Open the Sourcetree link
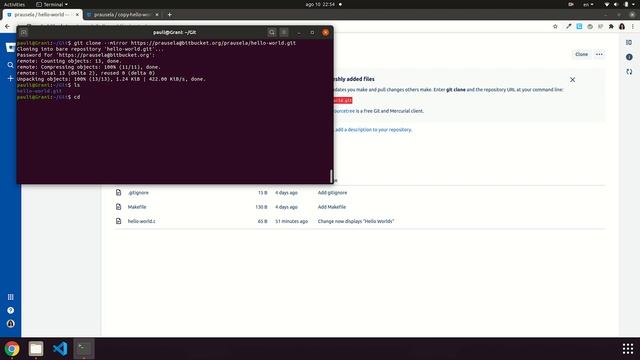 (344, 111)
